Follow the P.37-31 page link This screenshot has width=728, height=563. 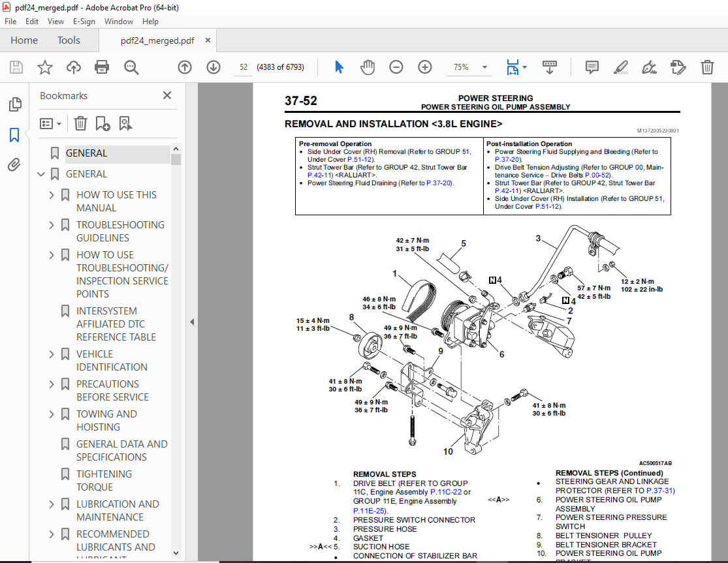click(659, 491)
